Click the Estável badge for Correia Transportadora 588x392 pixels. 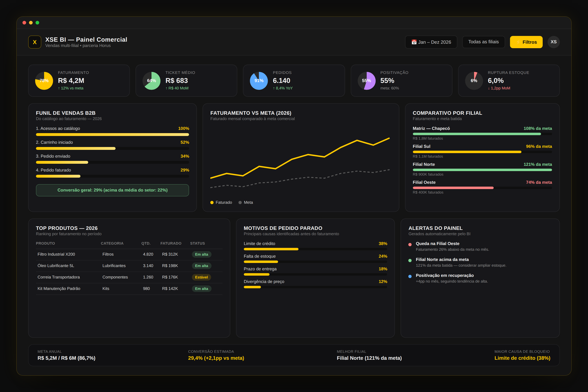(x=201, y=277)
